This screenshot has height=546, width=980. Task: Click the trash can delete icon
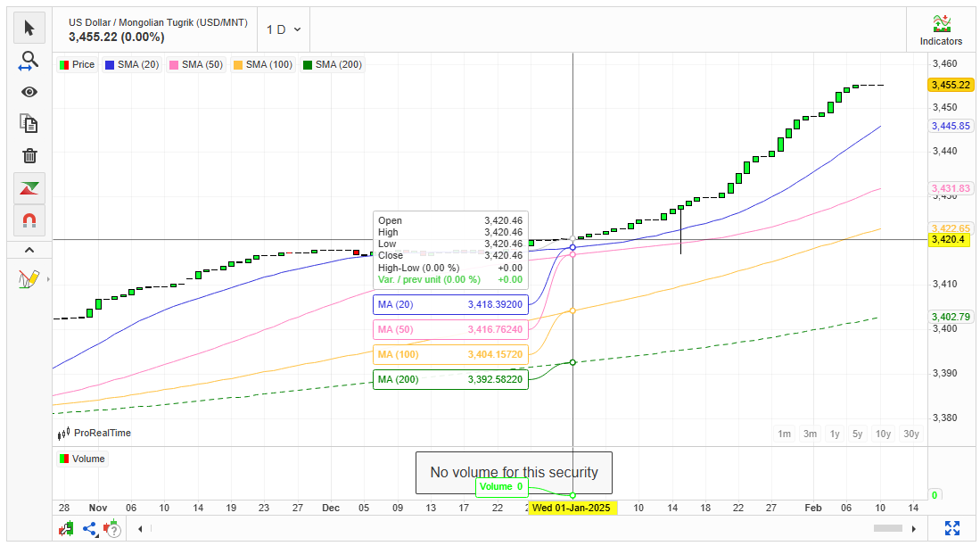[x=29, y=156]
